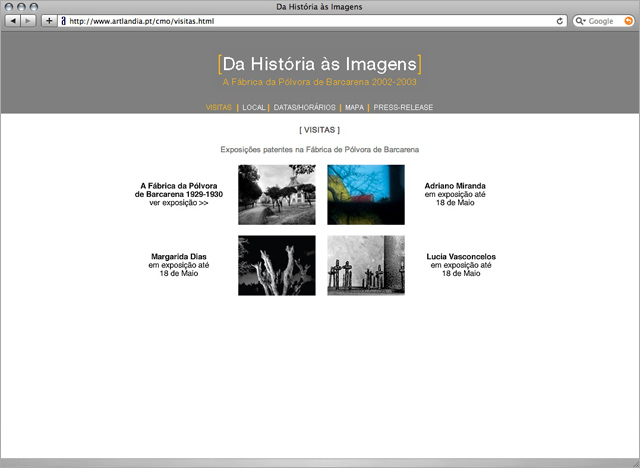The image size is (640, 468).
Task: Click 'em exposição até 18 de Maio' under Adriano Miranda
Action: point(455,198)
